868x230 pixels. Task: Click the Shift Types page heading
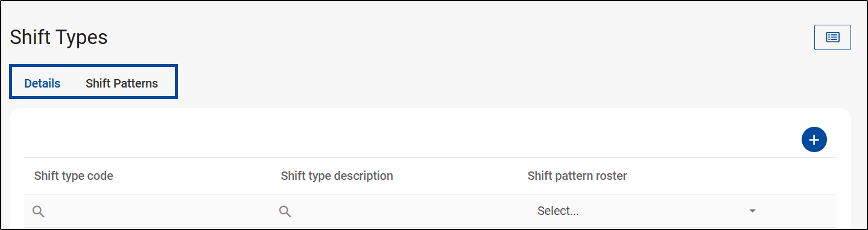pyautogui.click(x=59, y=37)
